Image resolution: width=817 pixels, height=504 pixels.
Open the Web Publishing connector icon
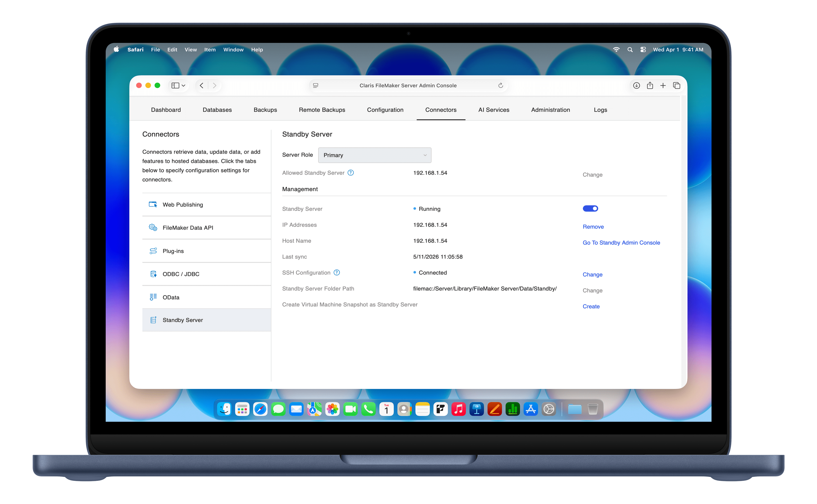point(153,204)
